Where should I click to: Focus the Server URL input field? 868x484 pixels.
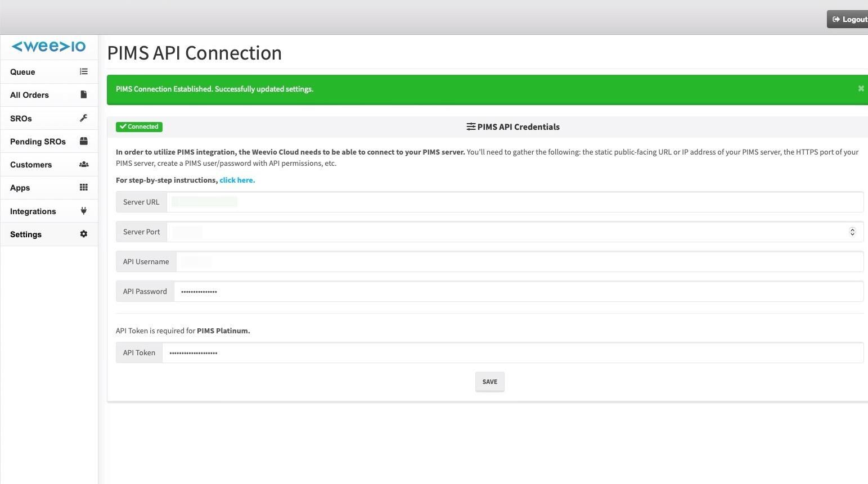[x=515, y=202]
